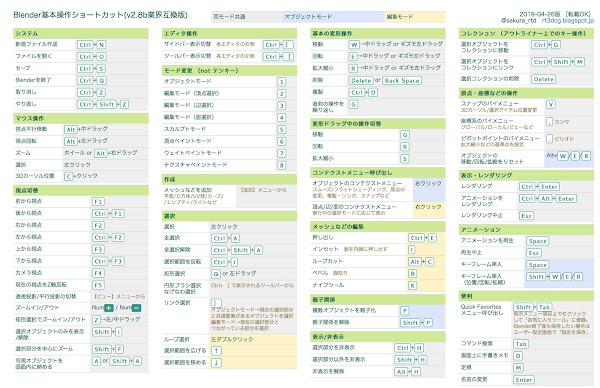Click the [ key in the 'ツールバー表示切替' row
The image size is (600, 388).
tap(288, 57)
